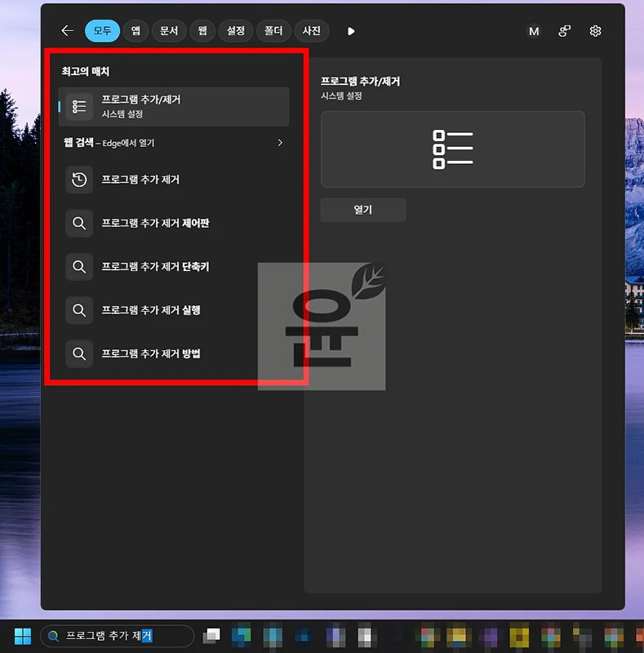Click magnifier icon beside 제어판 suggestion
This screenshot has height=653, width=644.
(79, 223)
